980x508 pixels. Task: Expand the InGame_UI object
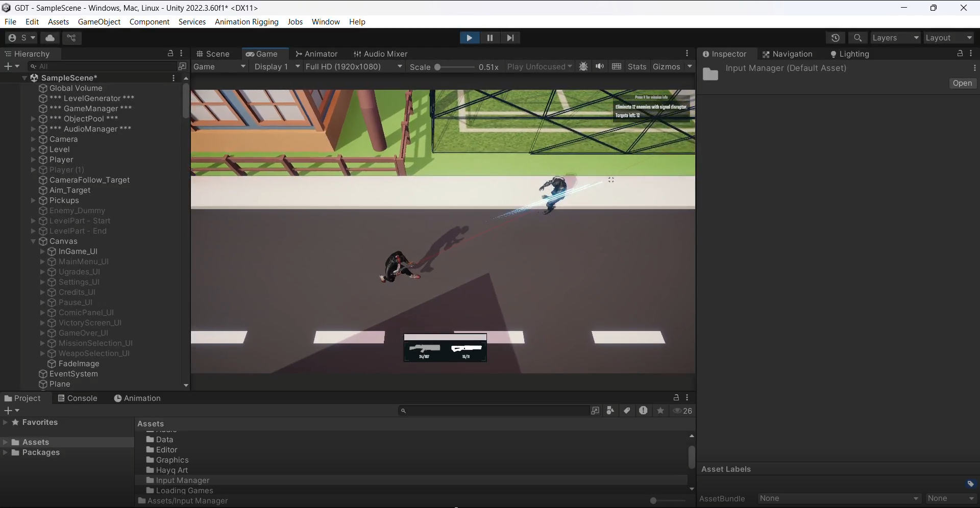42,251
